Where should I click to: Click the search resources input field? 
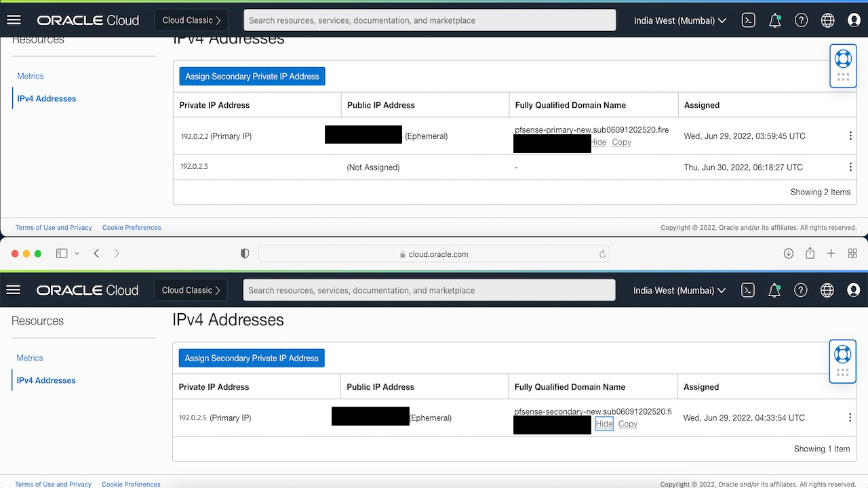(x=429, y=289)
